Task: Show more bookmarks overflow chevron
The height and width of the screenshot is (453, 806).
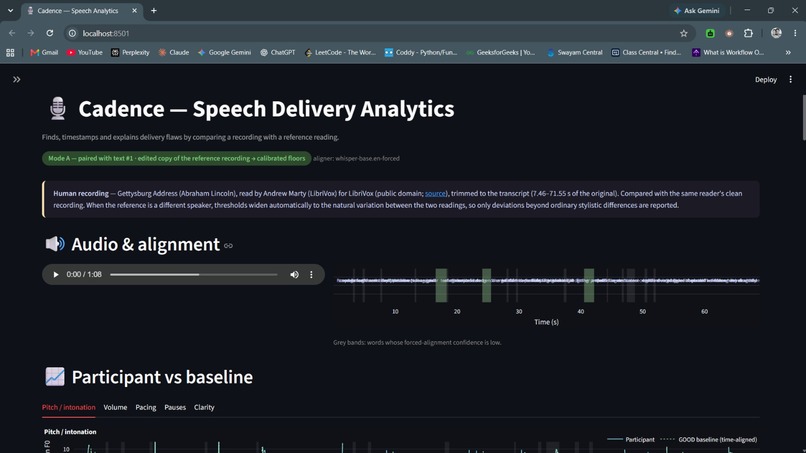Action: (788, 52)
